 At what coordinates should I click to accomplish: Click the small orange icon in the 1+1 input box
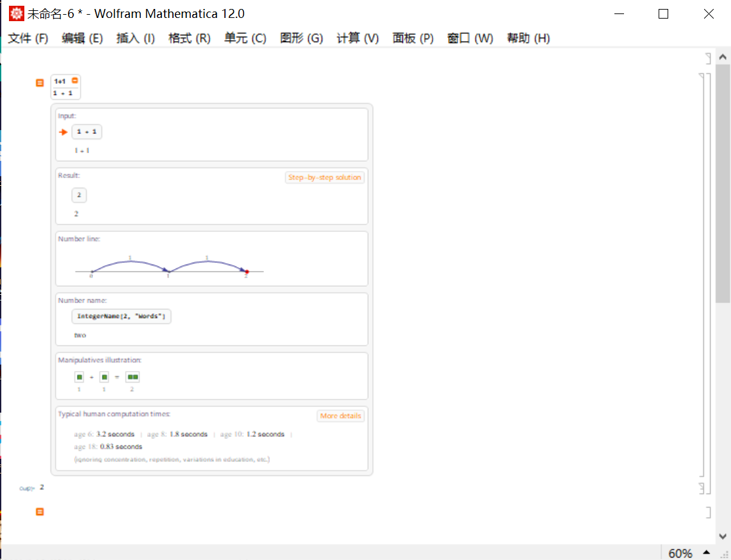point(74,81)
